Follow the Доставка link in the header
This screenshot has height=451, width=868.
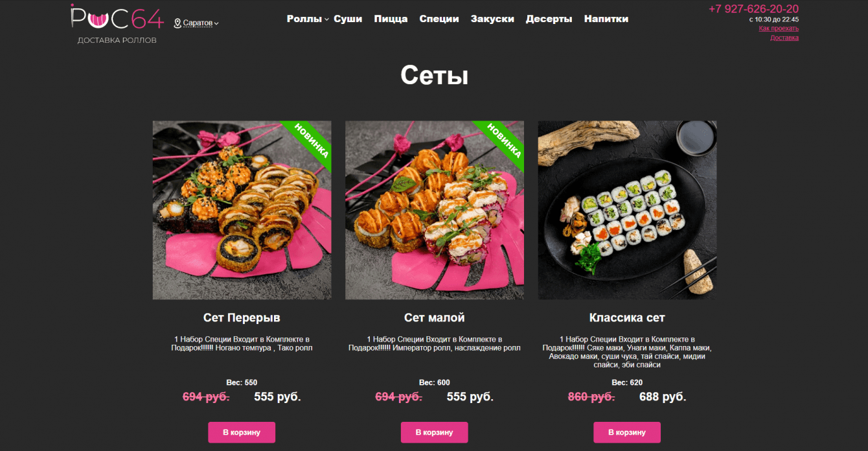[x=784, y=38]
